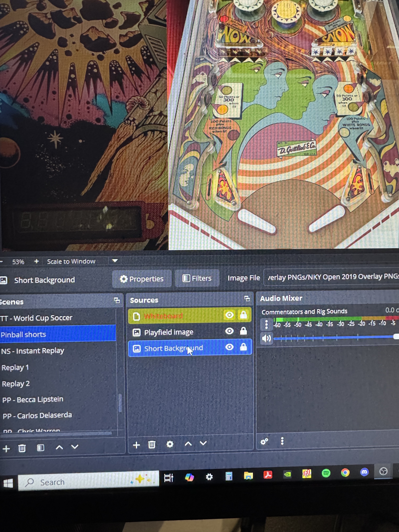Select the PP - Becca Lipstein scene
The width and height of the screenshot is (399, 532).
33,400
